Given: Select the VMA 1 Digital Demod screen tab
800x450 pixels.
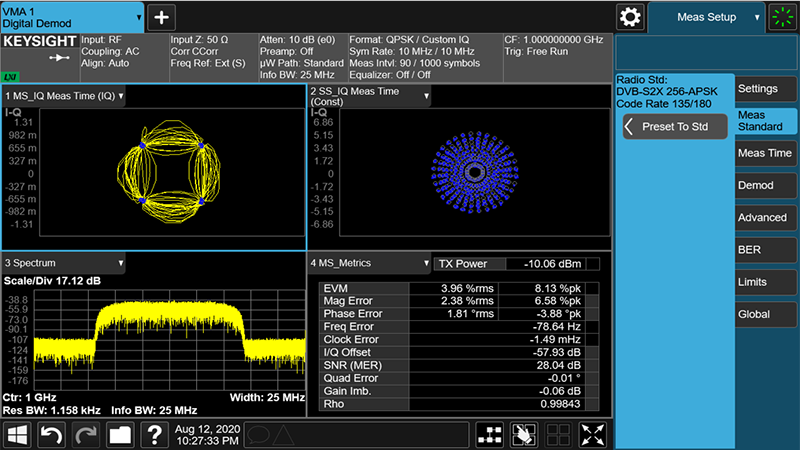Looking at the screenshot, I should [x=70, y=16].
